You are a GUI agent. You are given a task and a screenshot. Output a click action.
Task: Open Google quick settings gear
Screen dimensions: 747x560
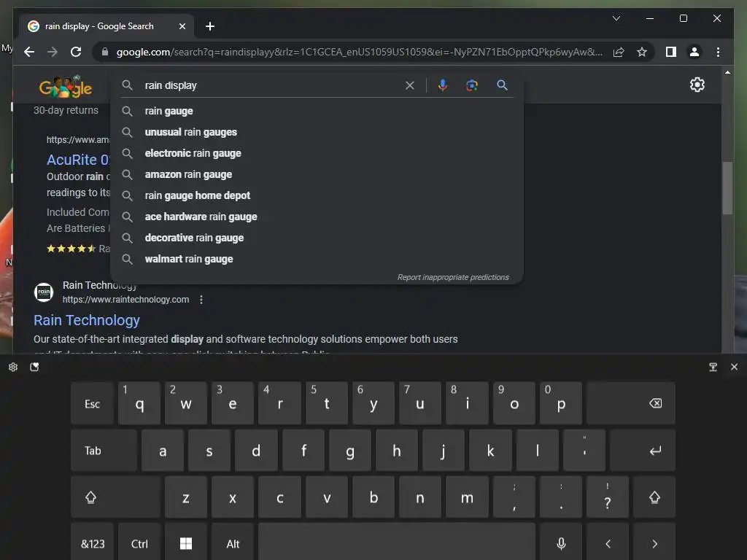pyautogui.click(x=697, y=85)
